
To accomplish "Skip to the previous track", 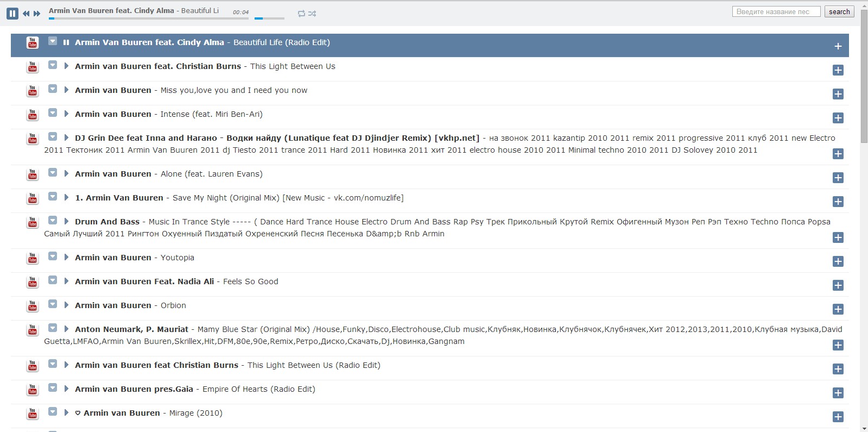I will [x=26, y=14].
